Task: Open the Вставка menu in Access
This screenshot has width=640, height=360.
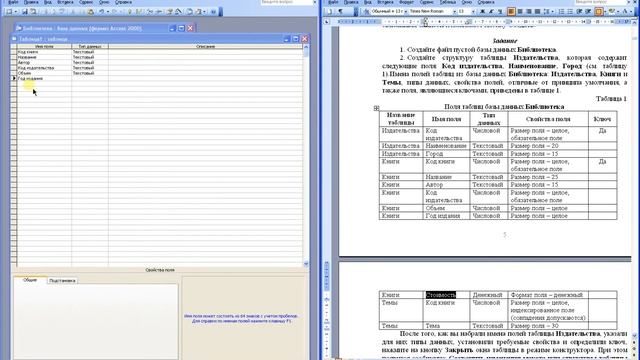Action: pyautogui.click(x=65, y=2)
